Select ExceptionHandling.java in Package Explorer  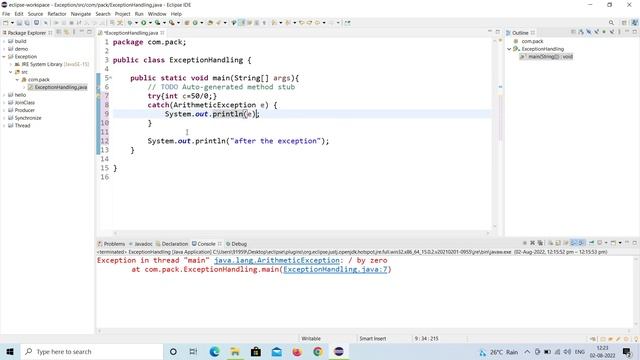point(58,87)
